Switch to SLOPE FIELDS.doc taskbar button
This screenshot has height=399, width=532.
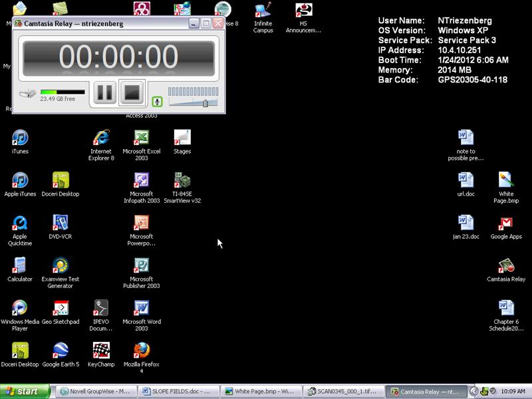point(178,391)
